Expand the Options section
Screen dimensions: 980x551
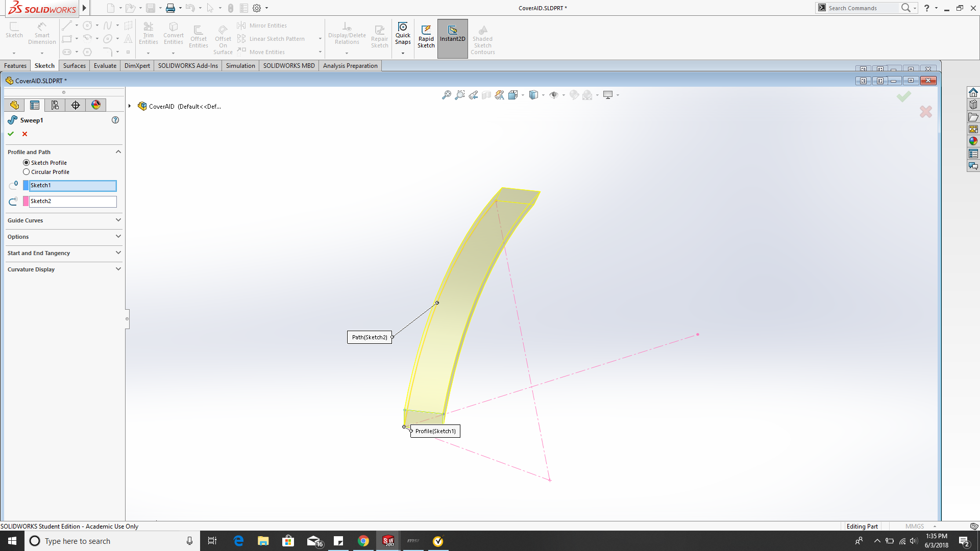coord(118,236)
